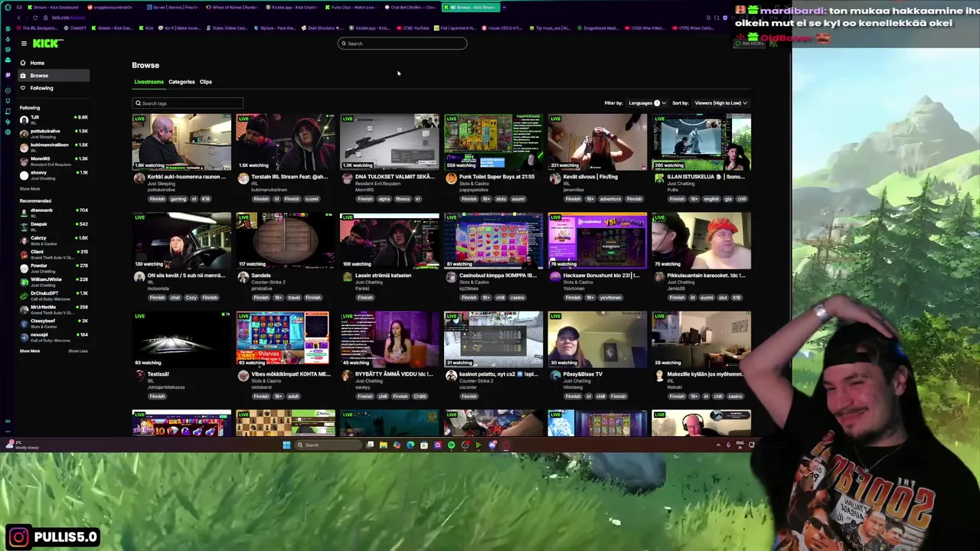Click streamer avatar beside Kevät siivous title
The width and height of the screenshot is (980, 551).
pyautogui.click(x=555, y=178)
